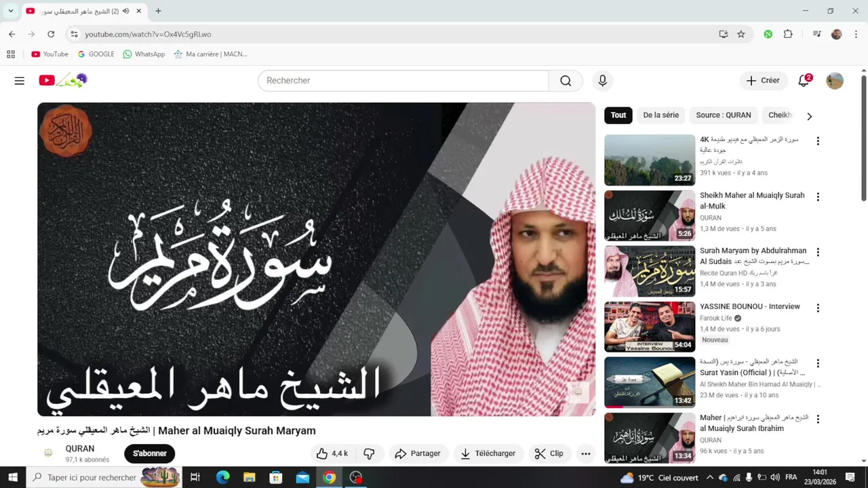This screenshot has height=488, width=868.
Task: Open the QURAN channel avatar
Action: [48, 453]
